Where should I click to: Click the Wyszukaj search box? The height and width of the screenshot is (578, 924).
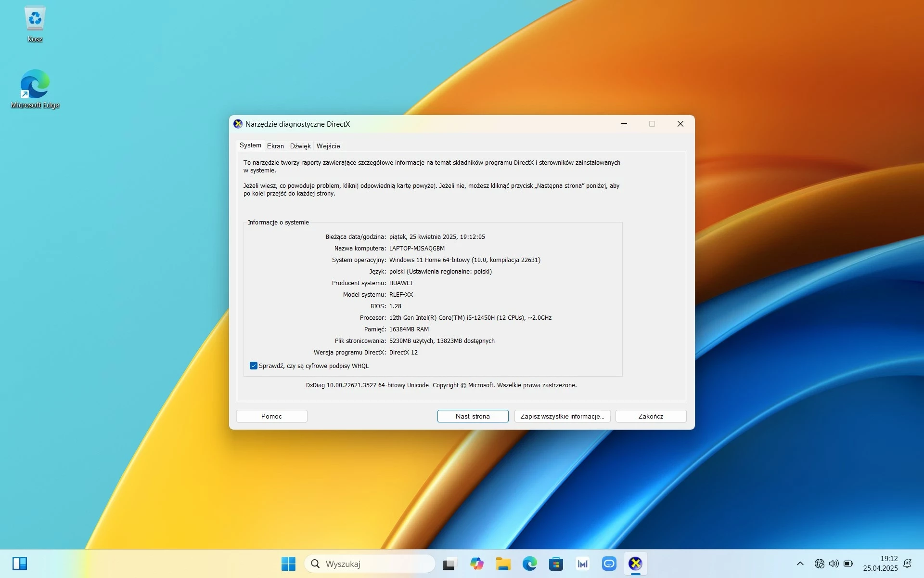click(x=370, y=564)
